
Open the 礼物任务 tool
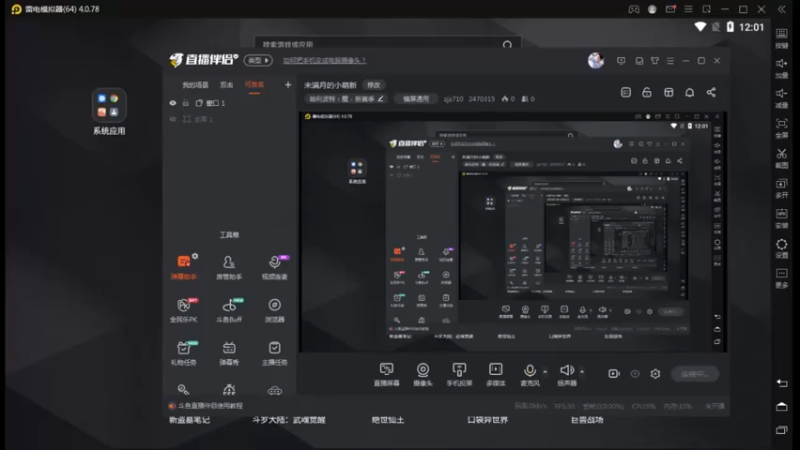tap(183, 353)
